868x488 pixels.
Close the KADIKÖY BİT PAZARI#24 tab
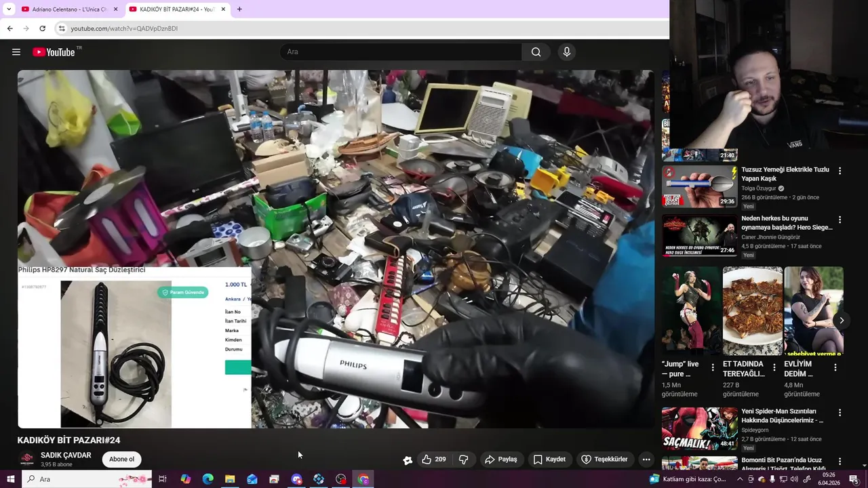coord(223,9)
